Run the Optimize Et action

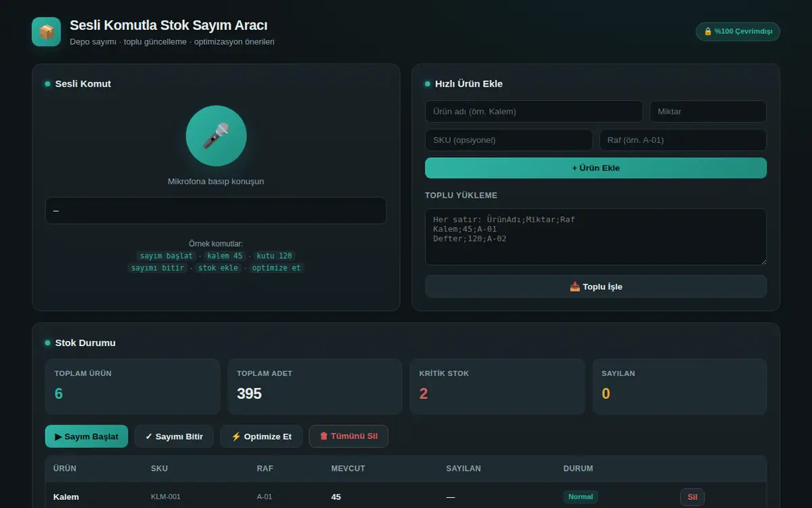coord(261,436)
